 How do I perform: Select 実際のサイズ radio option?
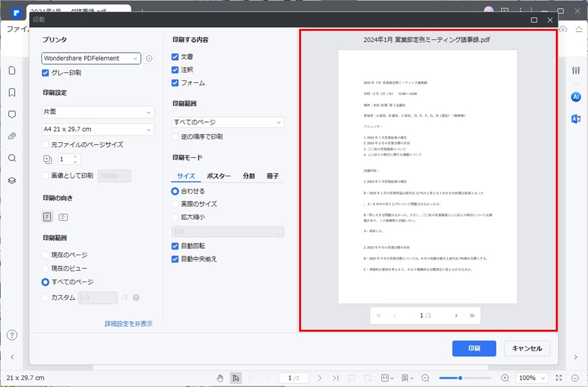pos(175,204)
